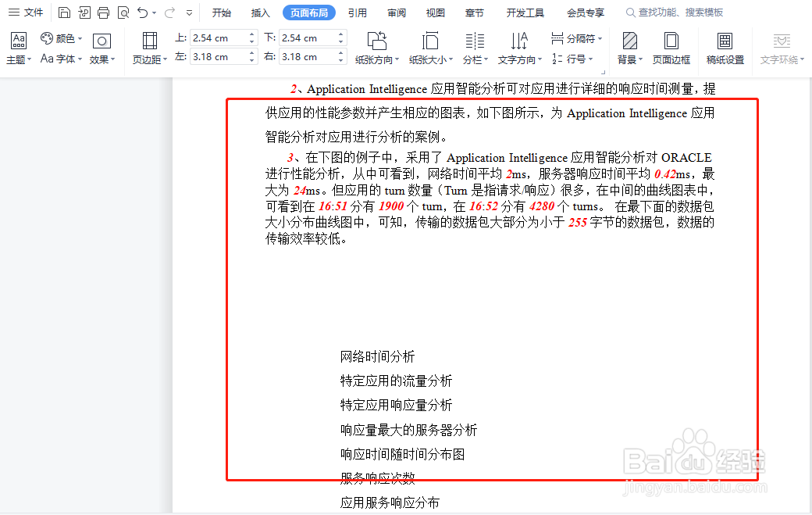The image size is (812, 515).
Task: Open the 纸张大小 paper size menu
Action: tap(430, 48)
